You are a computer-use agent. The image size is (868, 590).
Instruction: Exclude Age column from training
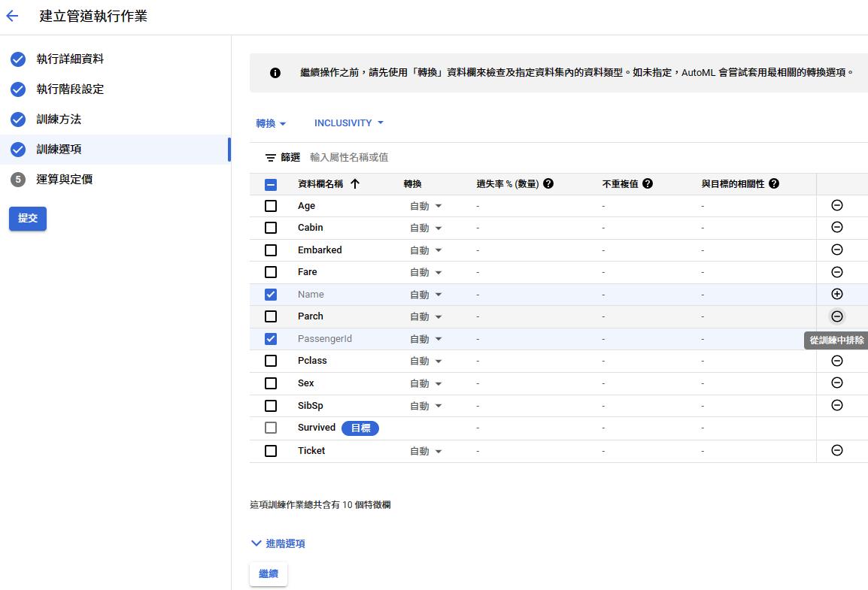pos(836,205)
